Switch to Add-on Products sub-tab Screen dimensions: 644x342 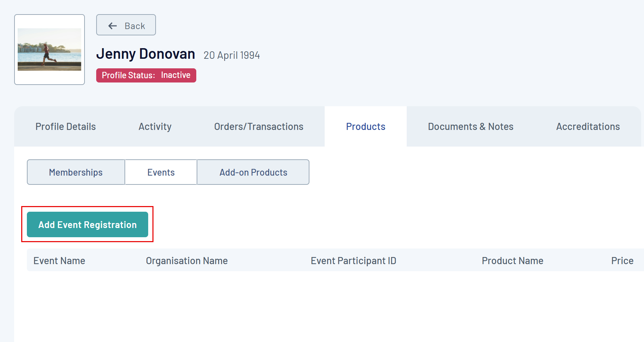253,172
